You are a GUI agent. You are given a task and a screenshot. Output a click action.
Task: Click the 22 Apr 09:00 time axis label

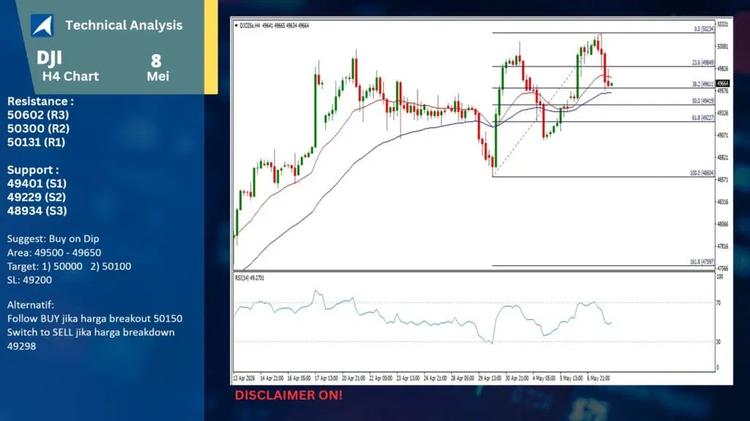(x=381, y=378)
